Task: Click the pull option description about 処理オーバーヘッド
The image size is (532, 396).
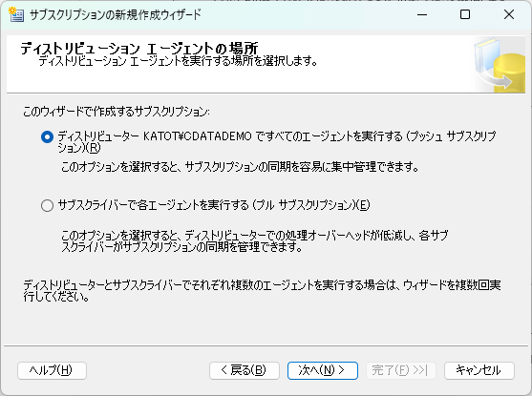Action: (x=254, y=241)
